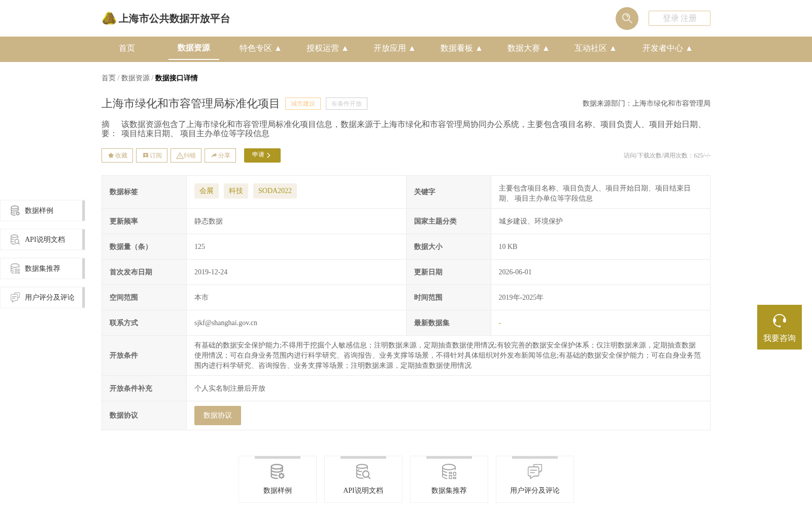Expand the 数据大赛 menu
The height and width of the screenshot is (508, 812).
[528, 48]
